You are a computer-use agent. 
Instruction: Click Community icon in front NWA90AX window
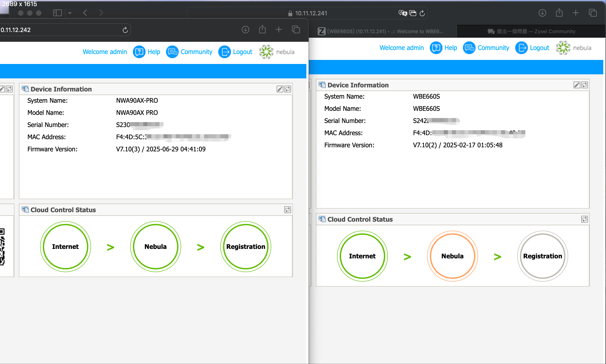tap(172, 52)
